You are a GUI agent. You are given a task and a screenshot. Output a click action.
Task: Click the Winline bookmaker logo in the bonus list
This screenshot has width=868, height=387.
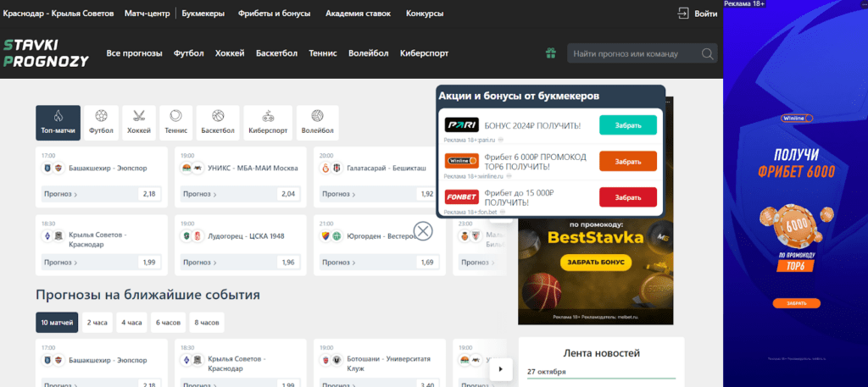[462, 161]
